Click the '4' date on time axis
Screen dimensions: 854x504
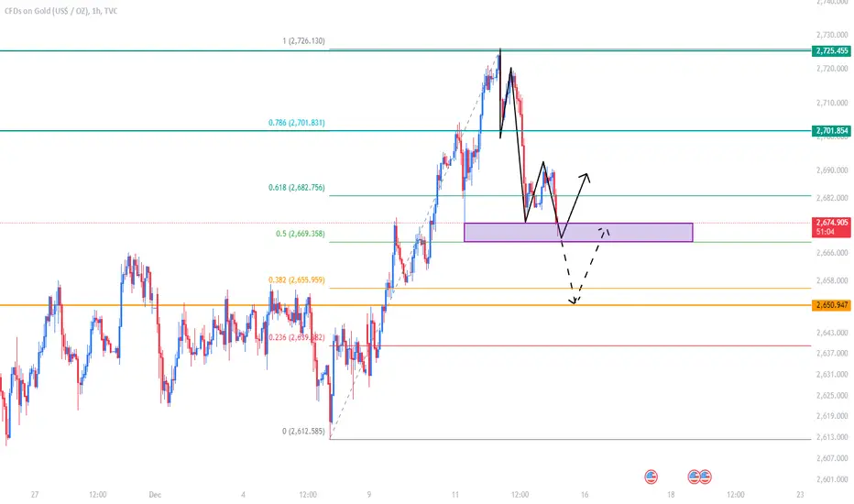(x=244, y=495)
